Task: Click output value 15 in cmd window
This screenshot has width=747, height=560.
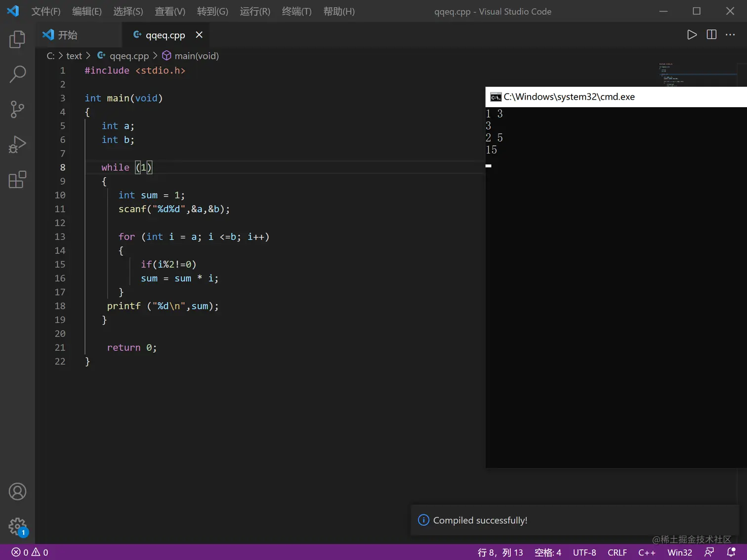Action: (x=492, y=150)
